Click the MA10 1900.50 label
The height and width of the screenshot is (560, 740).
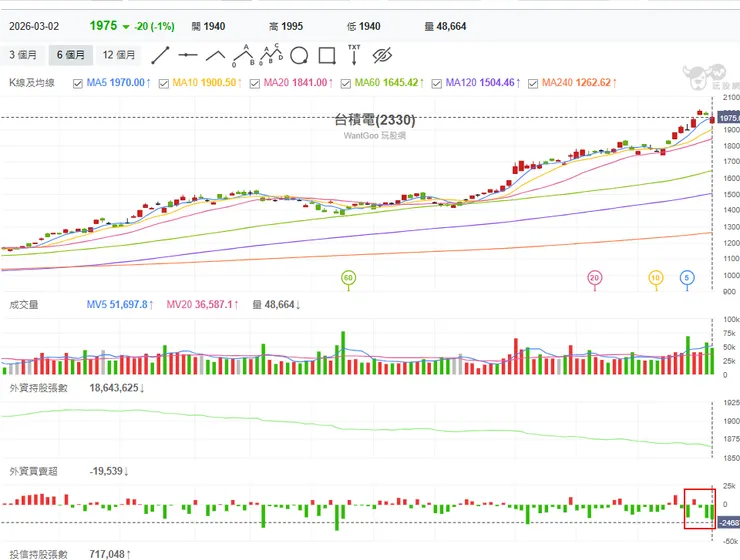tap(207, 83)
